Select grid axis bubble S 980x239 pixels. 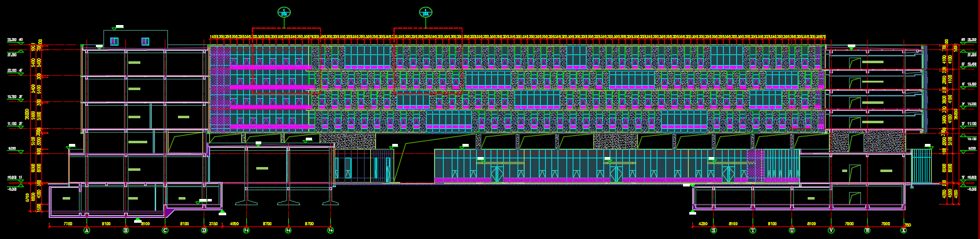(x=713, y=230)
